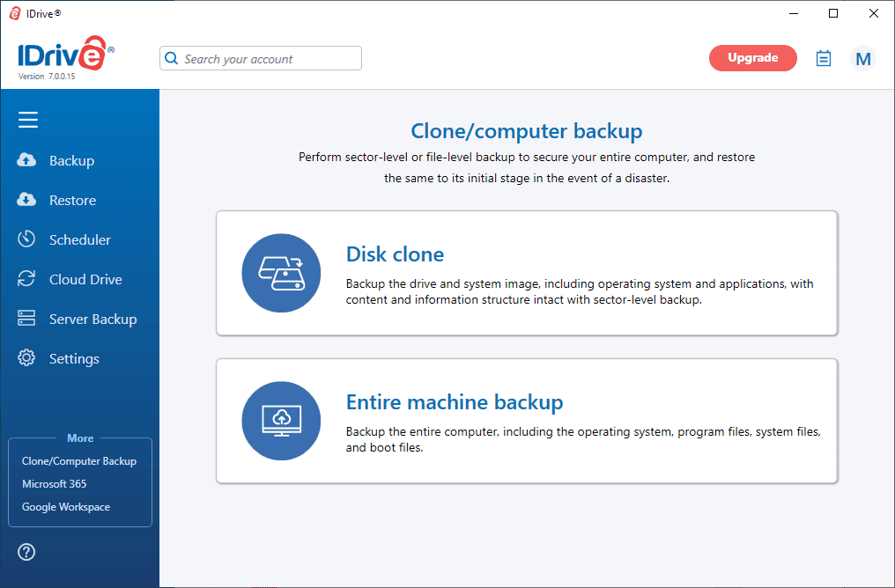The image size is (895, 588).
Task: Go to the Restore section
Action: (72, 200)
